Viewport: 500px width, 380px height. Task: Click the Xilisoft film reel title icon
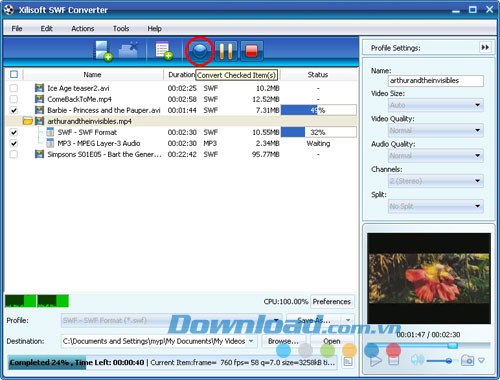tap(9, 9)
